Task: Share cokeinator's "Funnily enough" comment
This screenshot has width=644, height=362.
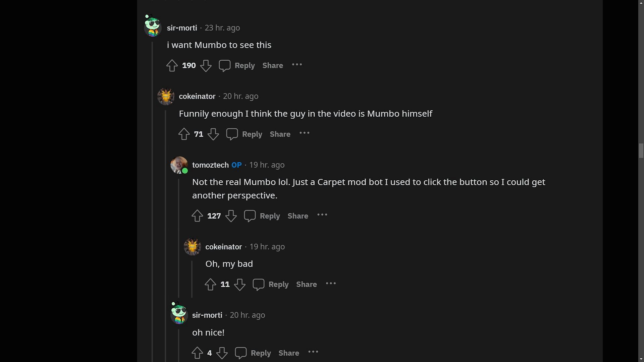Action: pos(280,134)
